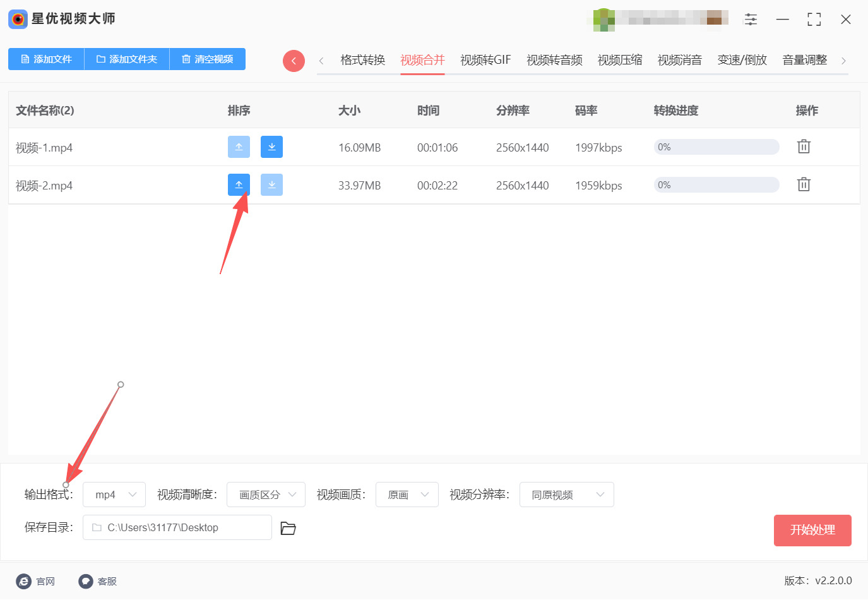Click 添加文件 add file button
Viewport: 868px width, 600px height.
pos(46,59)
